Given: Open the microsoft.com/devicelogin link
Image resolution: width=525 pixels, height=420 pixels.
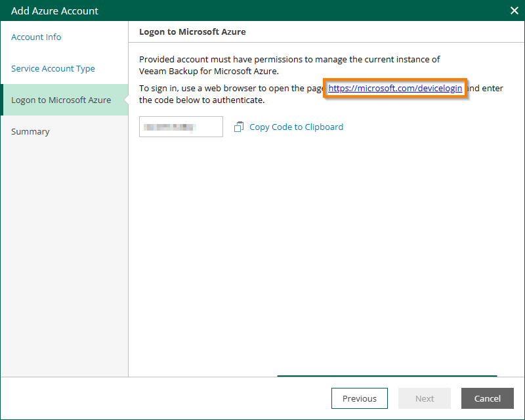Looking at the screenshot, I should [395, 88].
